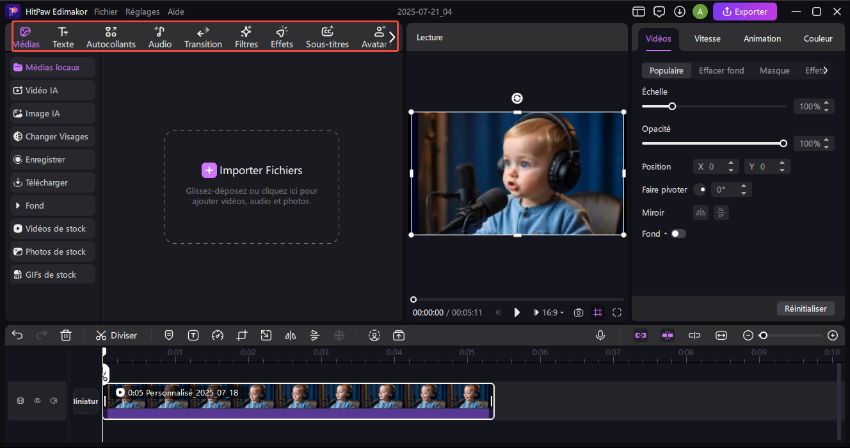Image resolution: width=850 pixels, height=448 pixels.
Task: Open the Filtres panel
Action: point(246,37)
